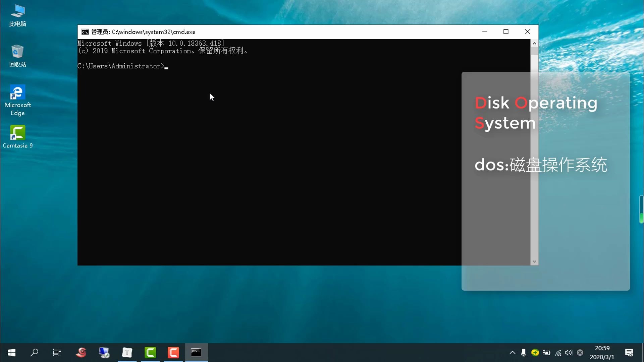Open Task View from the taskbar
The height and width of the screenshot is (362, 644).
point(57,353)
